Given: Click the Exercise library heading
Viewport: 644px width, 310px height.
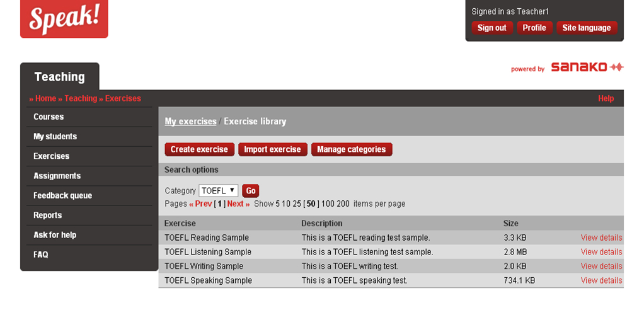Looking at the screenshot, I should point(255,122).
